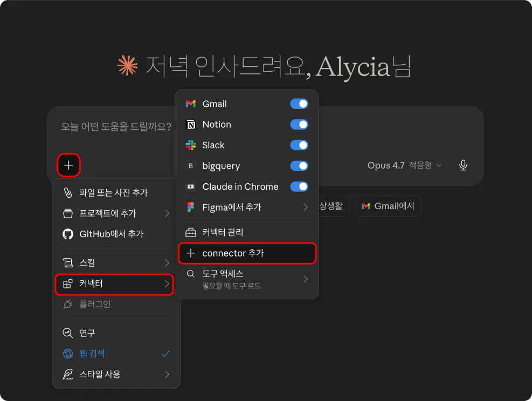This screenshot has height=401, width=532.
Task: Click the 웹 검색 blue checkmark
Action: click(165, 354)
